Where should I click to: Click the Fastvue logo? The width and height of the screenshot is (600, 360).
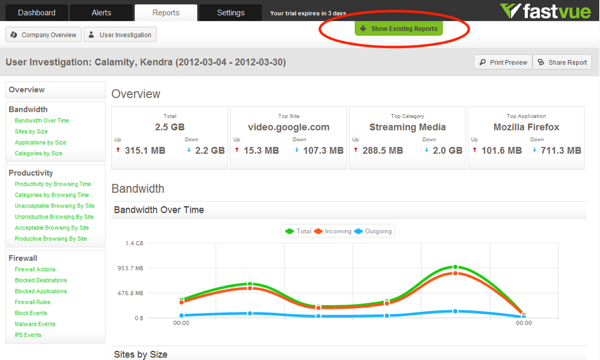[x=545, y=11]
